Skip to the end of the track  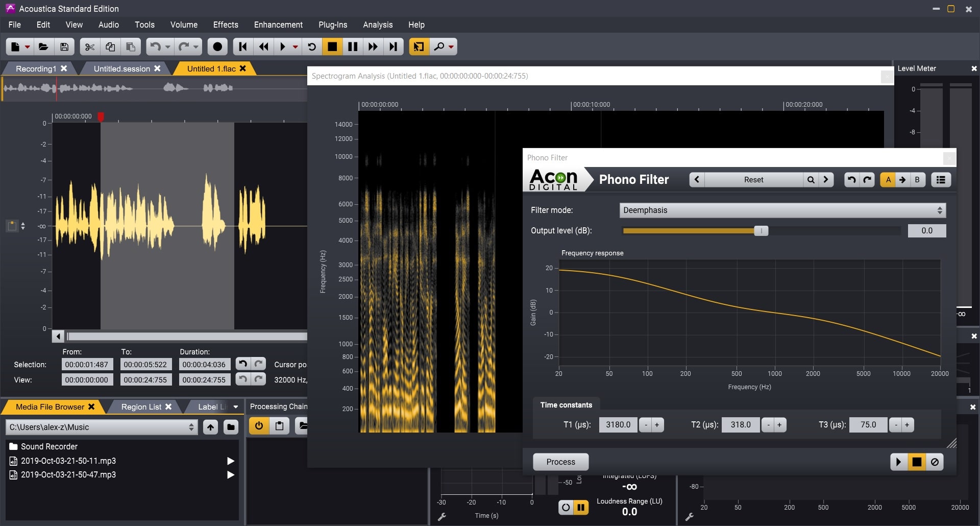(x=394, y=46)
